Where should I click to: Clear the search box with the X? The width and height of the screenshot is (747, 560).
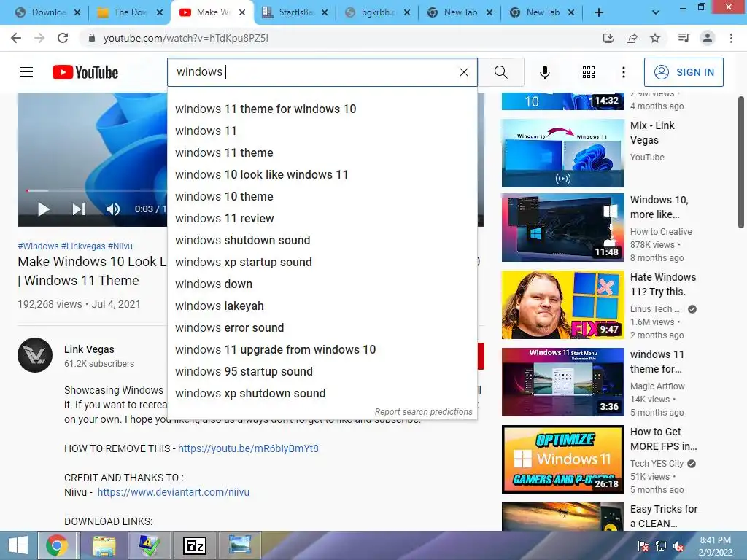[463, 72]
